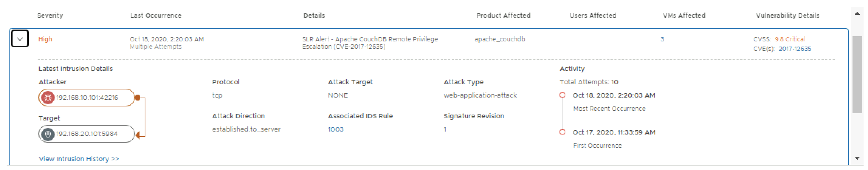Sort by Severity column header
The height and width of the screenshot is (170, 868).
click(50, 16)
